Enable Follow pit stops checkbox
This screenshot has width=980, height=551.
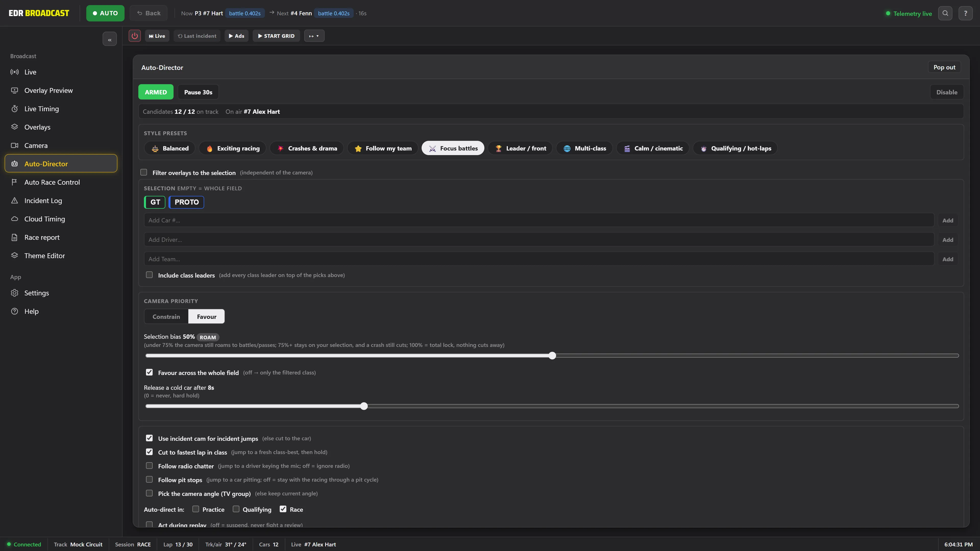150,479
